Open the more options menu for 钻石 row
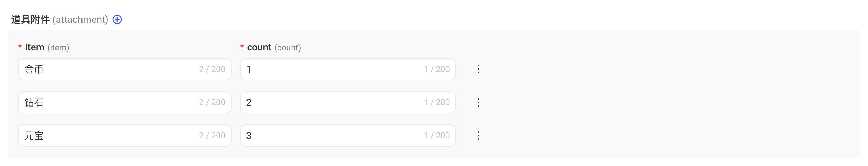This screenshot has width=868, height=166. [478, 102]
